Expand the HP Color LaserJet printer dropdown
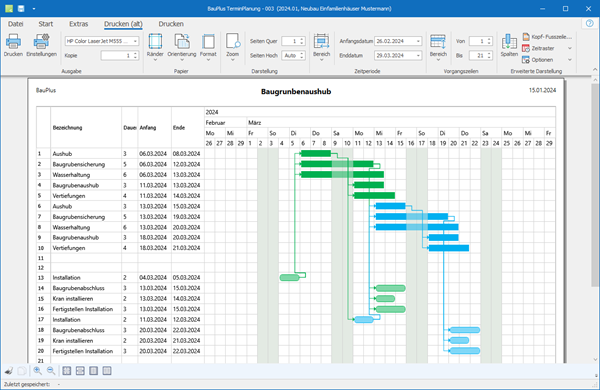Viewport: 600px width, 390px height. point(135,41)
